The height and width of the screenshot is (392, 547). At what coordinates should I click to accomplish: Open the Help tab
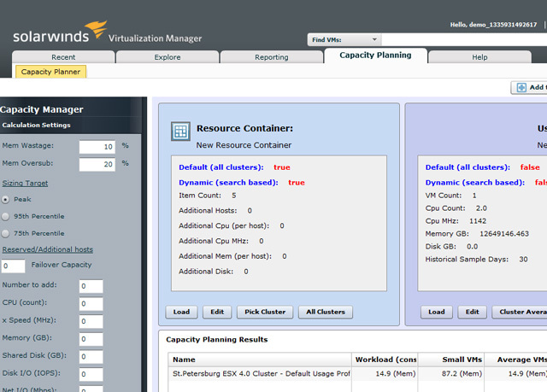pyautogui.click(x=479, y=57)
